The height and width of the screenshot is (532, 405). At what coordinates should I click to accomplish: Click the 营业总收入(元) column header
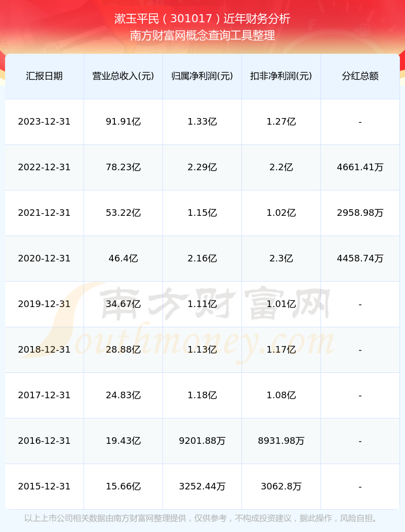tap(124, 76)
